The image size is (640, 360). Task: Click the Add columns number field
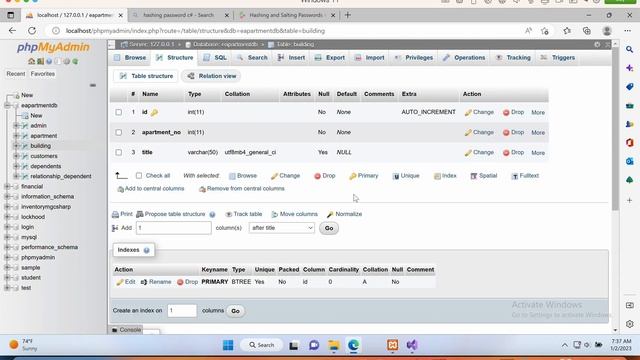pos(173,228)
